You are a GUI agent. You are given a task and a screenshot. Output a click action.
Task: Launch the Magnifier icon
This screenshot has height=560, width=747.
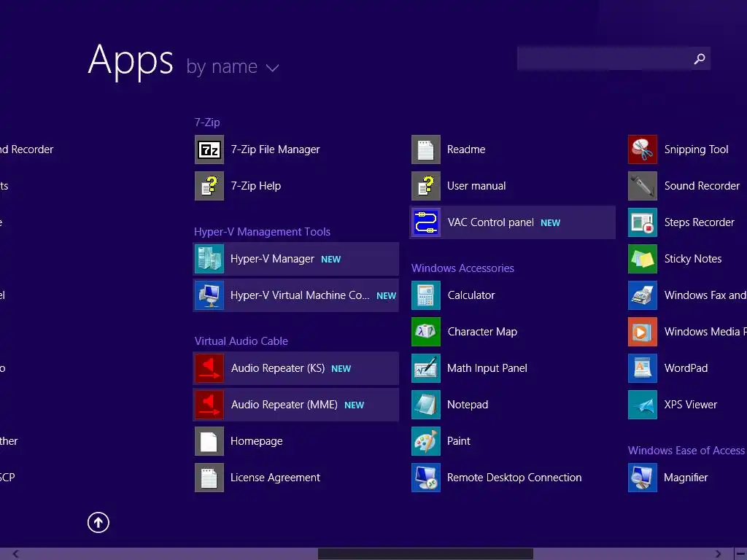643,478
